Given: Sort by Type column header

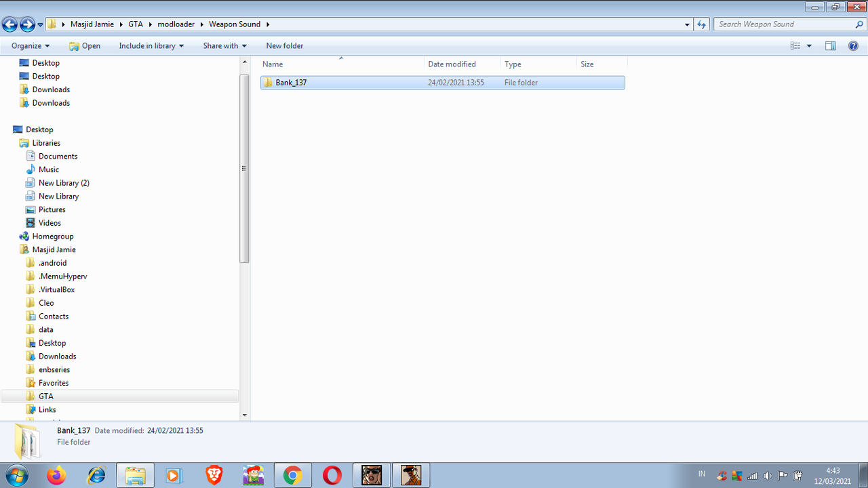Looking at the screenshot, I should tap(538, 64).
